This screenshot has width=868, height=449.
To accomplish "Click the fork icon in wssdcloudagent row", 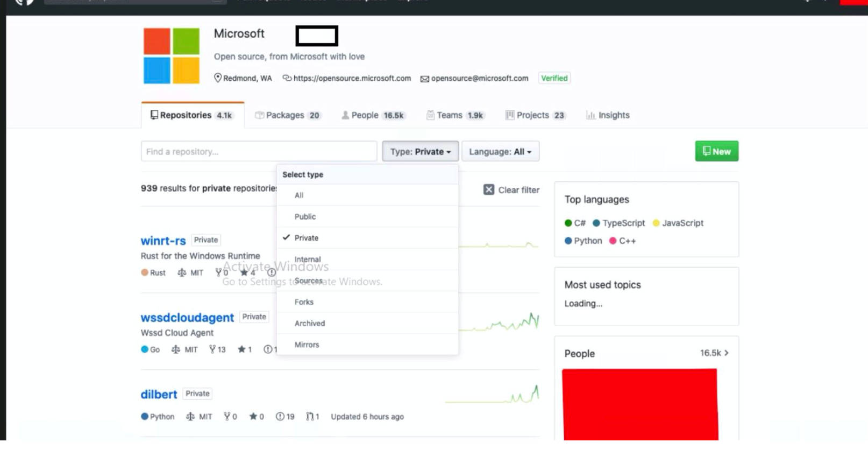I will tap(212, 349).
